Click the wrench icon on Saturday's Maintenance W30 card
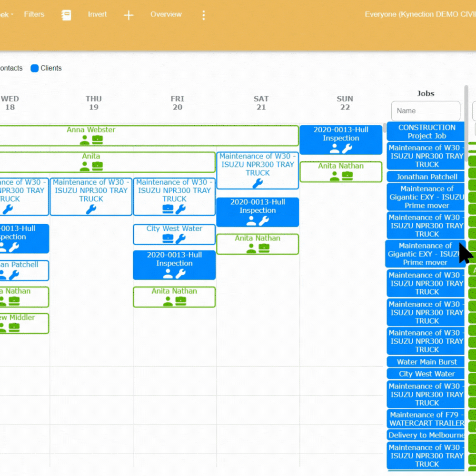The width and height of the screenshot is (476, 476). [x=258, y=183]
